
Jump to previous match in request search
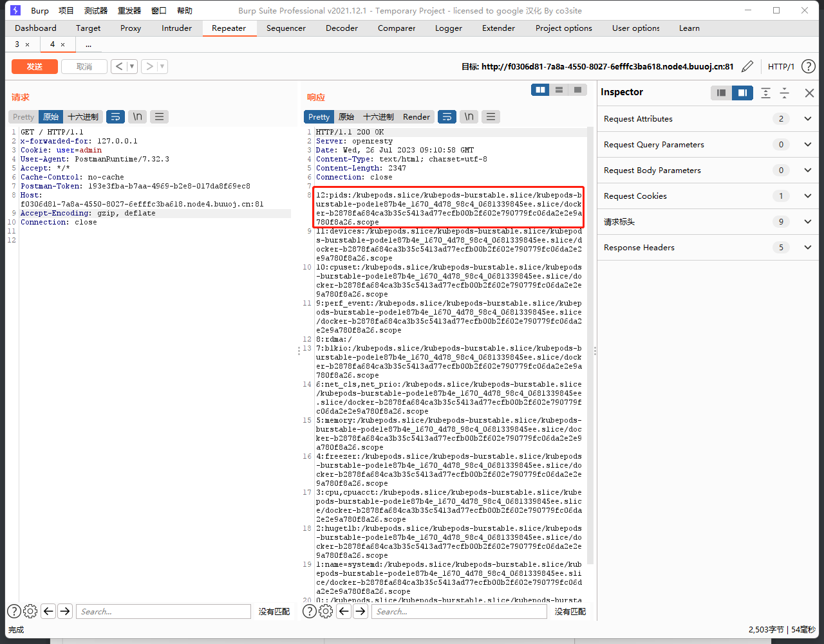click(x=48, y=611)
